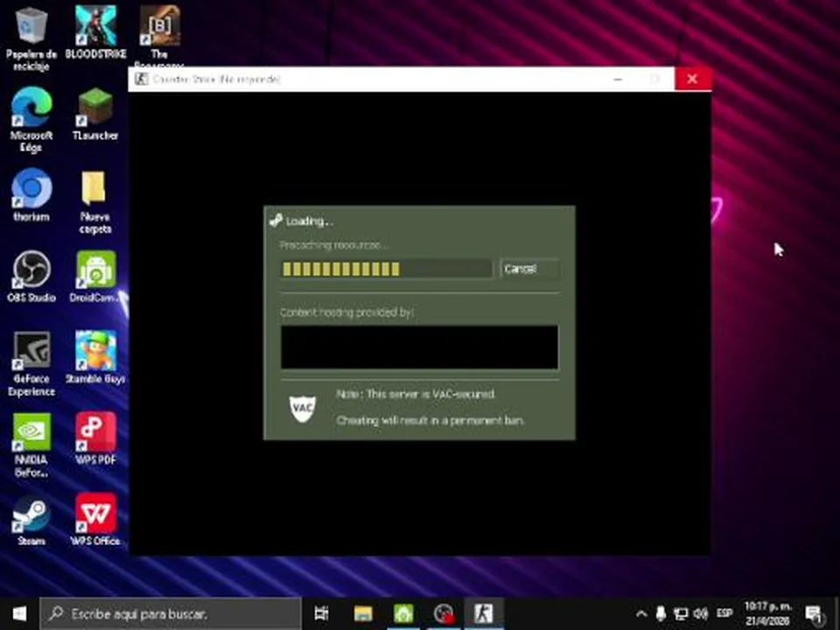
Task: Open the volume tray icon
Action: 700,614
